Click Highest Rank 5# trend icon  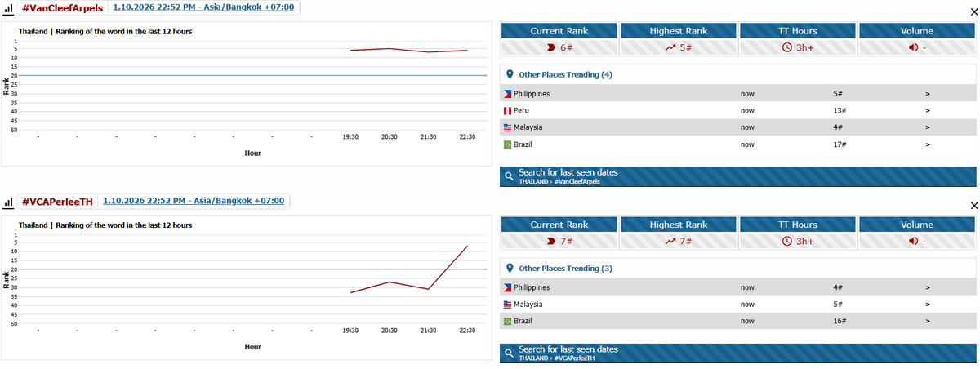click(671, 47)
